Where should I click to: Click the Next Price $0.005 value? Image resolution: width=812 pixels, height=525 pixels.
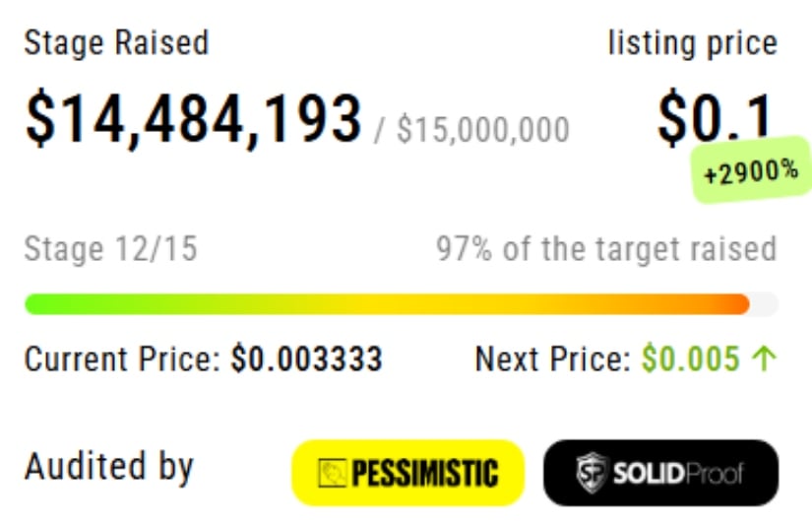tap(690, 359)
